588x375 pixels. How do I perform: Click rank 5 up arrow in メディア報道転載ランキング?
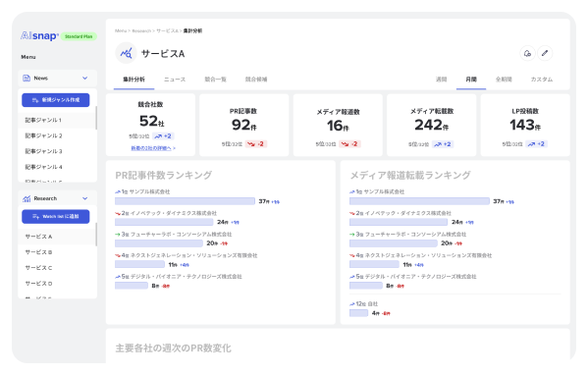click(352, 277)
